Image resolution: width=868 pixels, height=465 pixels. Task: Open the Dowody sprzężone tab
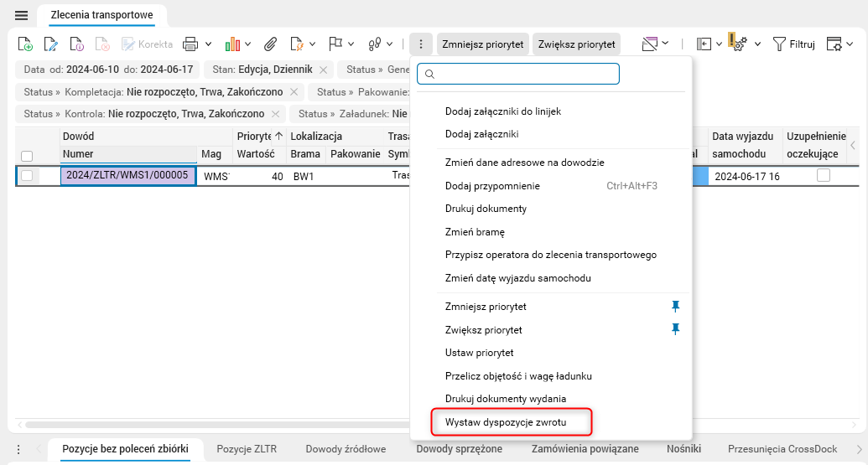459,449
